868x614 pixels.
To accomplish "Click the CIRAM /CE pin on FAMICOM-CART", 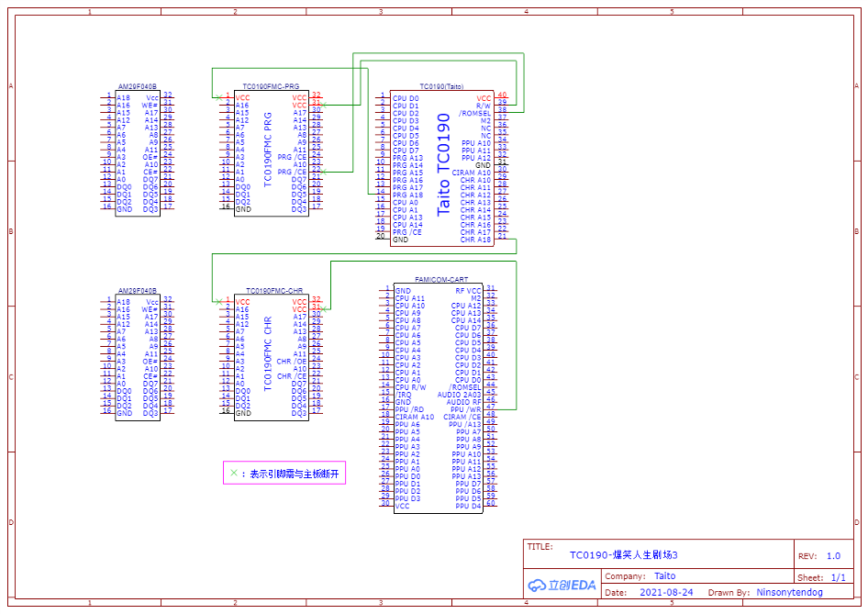I will (x=462, y=417).
